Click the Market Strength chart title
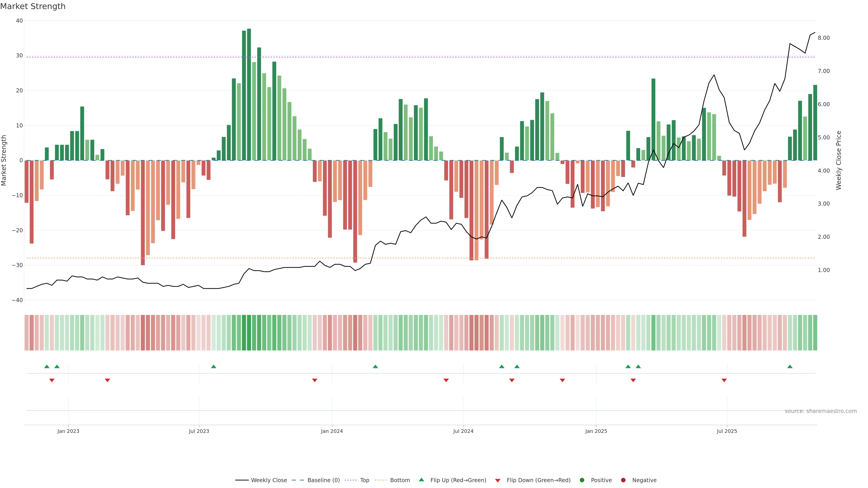 [33, 6]
